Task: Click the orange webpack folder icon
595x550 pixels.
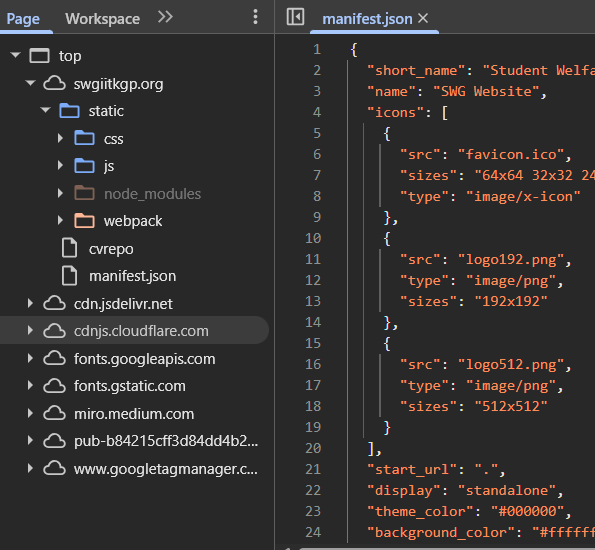Action: [x=84, y=221]
